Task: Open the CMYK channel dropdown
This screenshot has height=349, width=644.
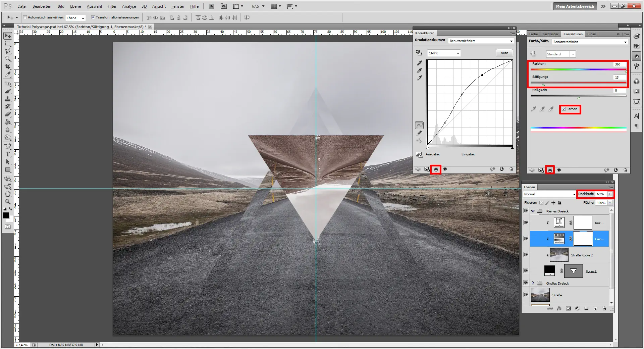Action: tap(443, 53)
